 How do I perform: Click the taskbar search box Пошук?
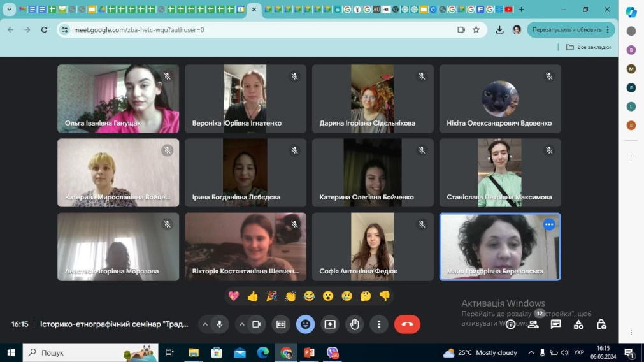pyautogui.click(x=90, y=352)
